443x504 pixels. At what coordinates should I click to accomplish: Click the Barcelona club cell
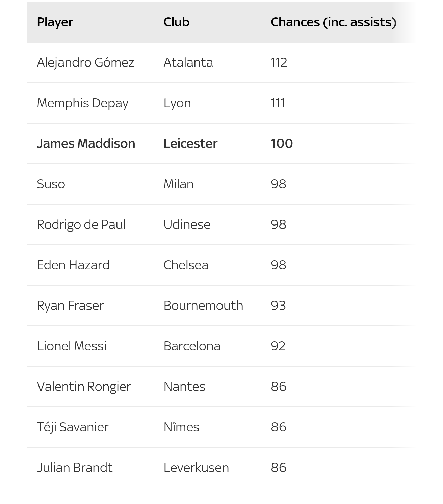coord(192,346)
